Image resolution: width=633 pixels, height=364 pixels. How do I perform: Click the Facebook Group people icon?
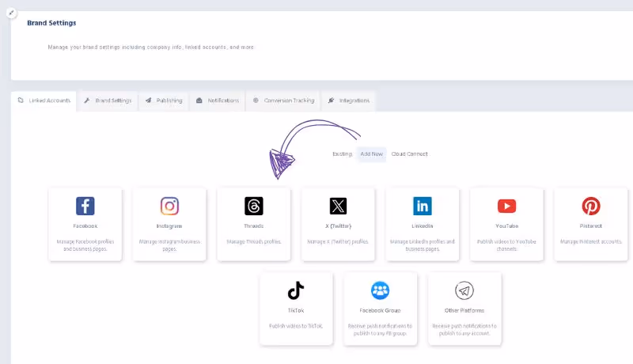pos(381,290)
